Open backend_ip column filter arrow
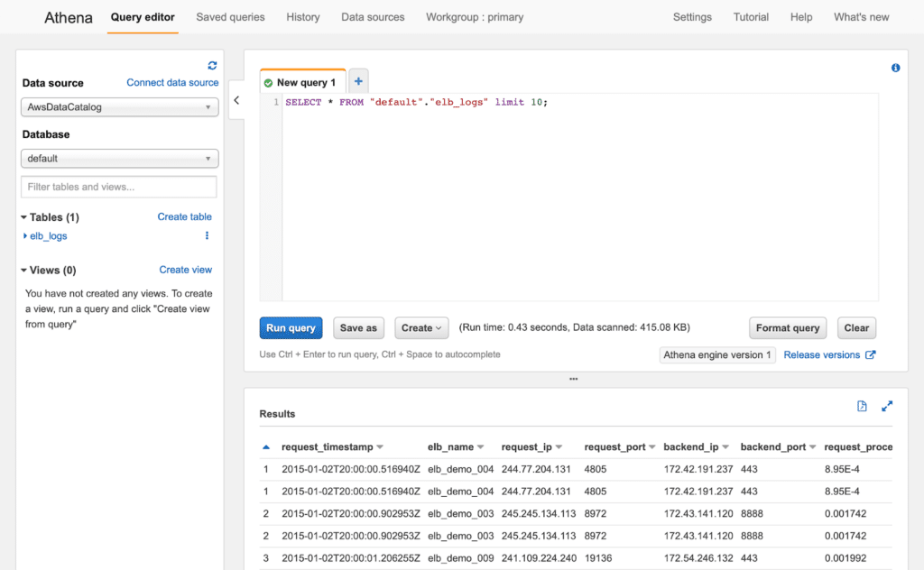Image resolution: width=924 pixels, height=570 pixels. tap(725, 447)
